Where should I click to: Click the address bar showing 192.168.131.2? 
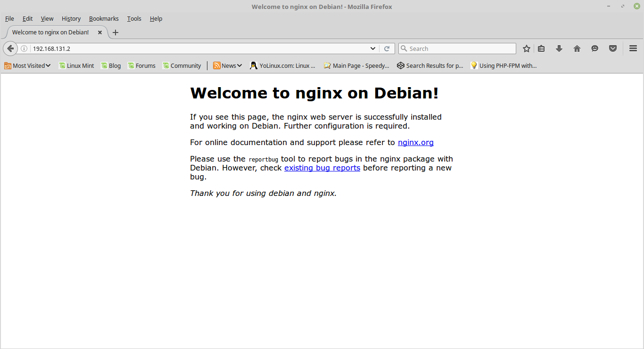pyautogui.click(x=198, y=49)
